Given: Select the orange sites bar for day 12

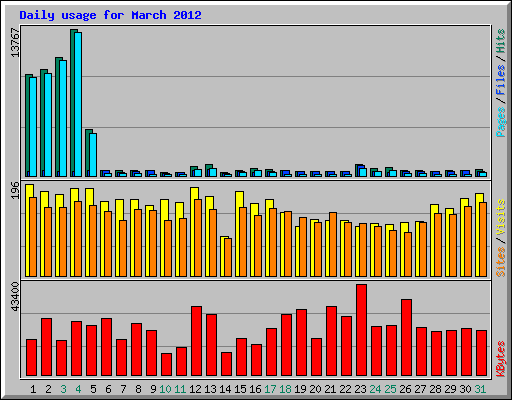Looking at the screenshot, I should (198, 238).
